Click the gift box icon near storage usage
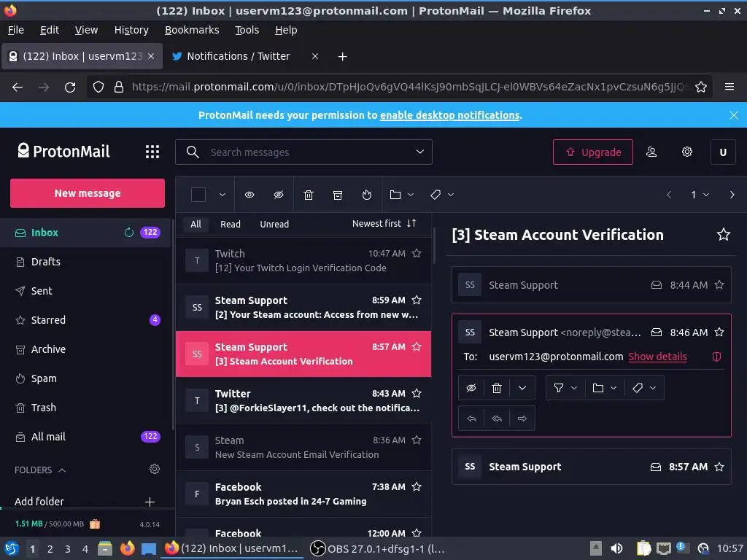This screenshot has width=747, height=560. [95, 524]
